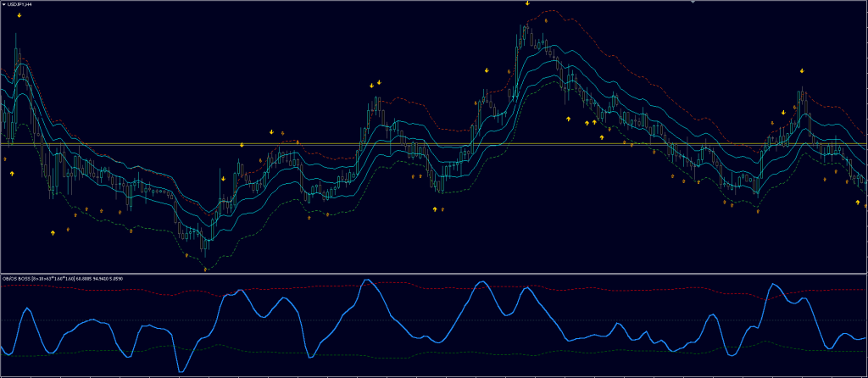Click the OB/OS BOSS indicator label
Screen dimensions: 868x378
62,278
